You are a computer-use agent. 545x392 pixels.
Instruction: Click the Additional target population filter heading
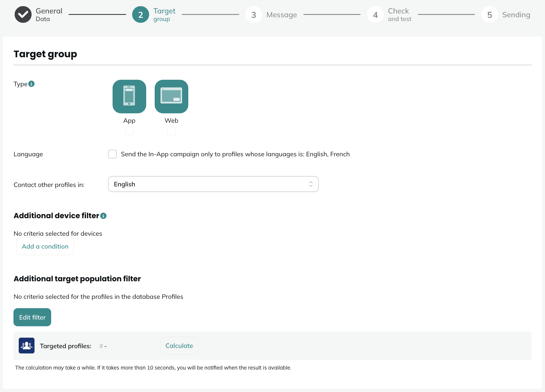click(77, 279)
